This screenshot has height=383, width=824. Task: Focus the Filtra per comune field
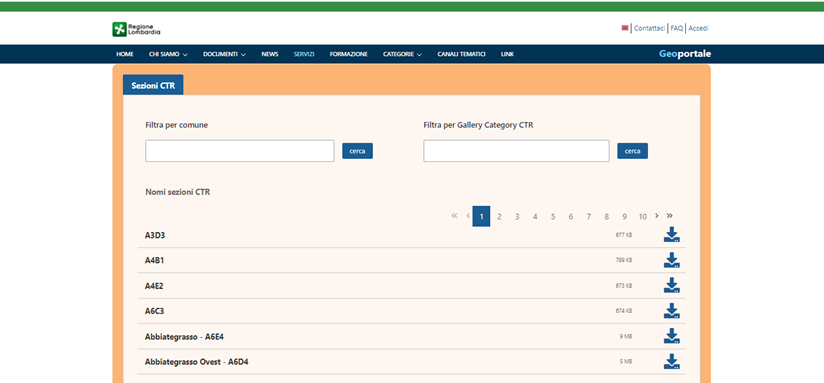pyautogui.click(x=240, y=151)
